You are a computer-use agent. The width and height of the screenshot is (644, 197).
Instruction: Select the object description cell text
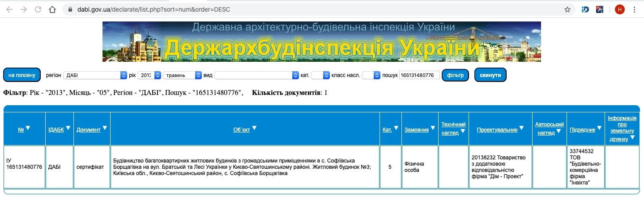(x=245, y=167)
